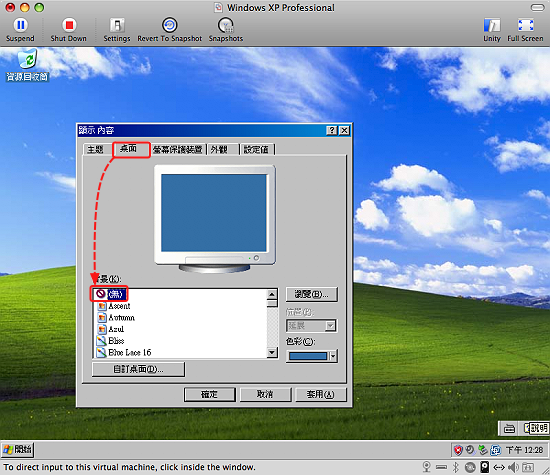Close the 顯示內容 dialog
Image resolution: width=550 pixels, height=475 pixels.
(345, 131)
